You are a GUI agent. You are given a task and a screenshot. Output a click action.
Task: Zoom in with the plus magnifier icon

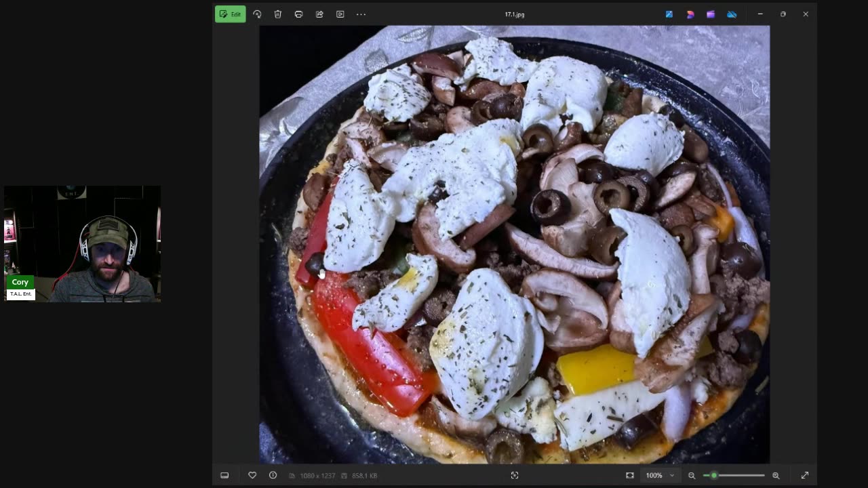pyautogui.click(x=776, y=476)
